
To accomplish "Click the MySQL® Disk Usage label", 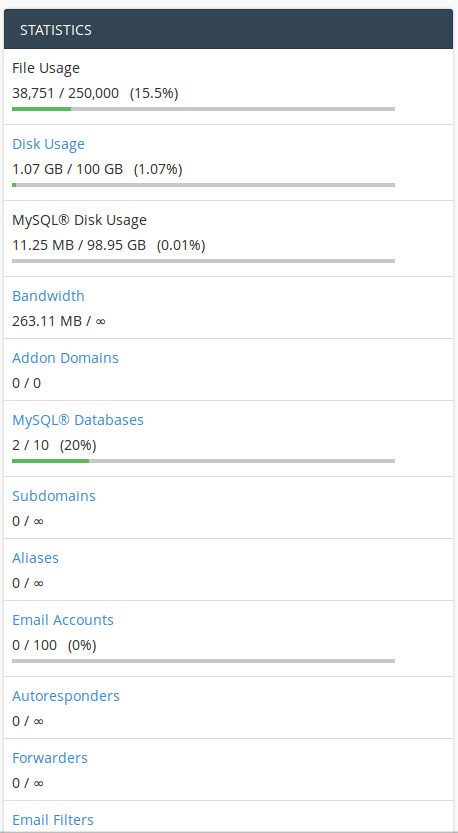I will [80, 220].
